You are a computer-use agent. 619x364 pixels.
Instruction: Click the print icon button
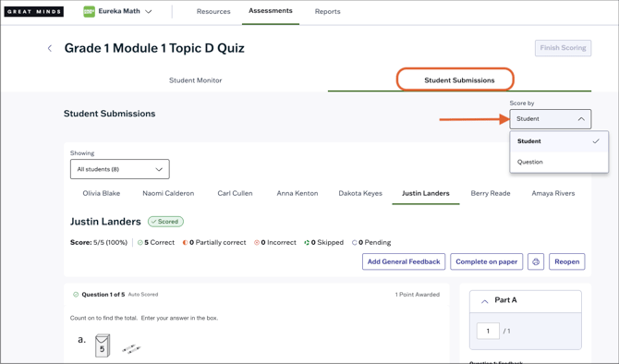pyautogui.click(x=536, y=261)
